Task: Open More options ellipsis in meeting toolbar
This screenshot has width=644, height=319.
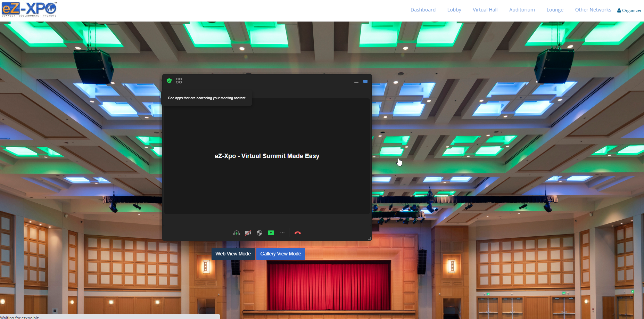Action: click(x=282, y=233)
